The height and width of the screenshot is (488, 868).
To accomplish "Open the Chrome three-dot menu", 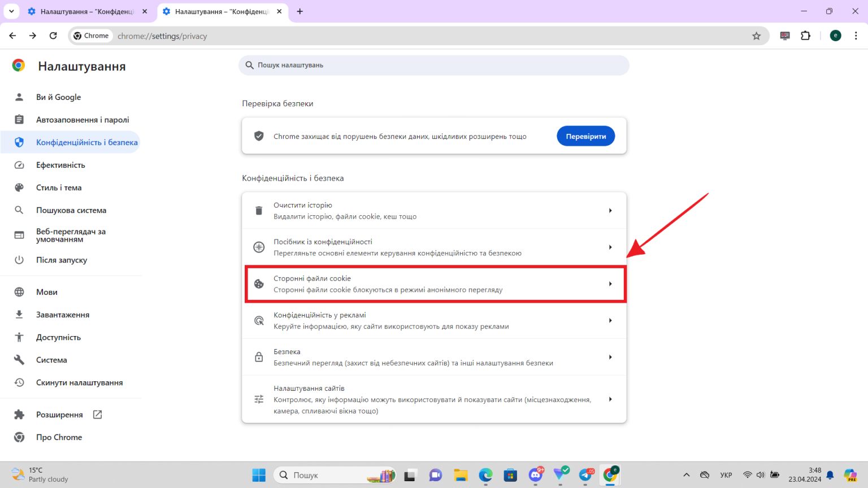I will (856, 36).
